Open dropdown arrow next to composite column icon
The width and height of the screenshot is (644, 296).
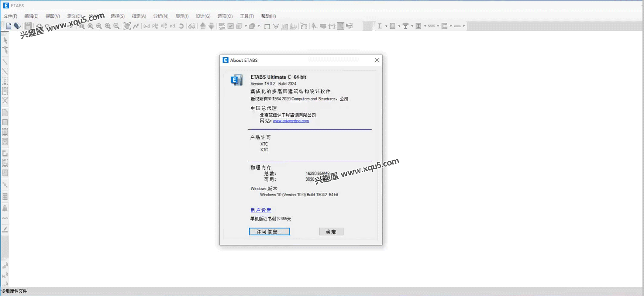coord(425,26)
